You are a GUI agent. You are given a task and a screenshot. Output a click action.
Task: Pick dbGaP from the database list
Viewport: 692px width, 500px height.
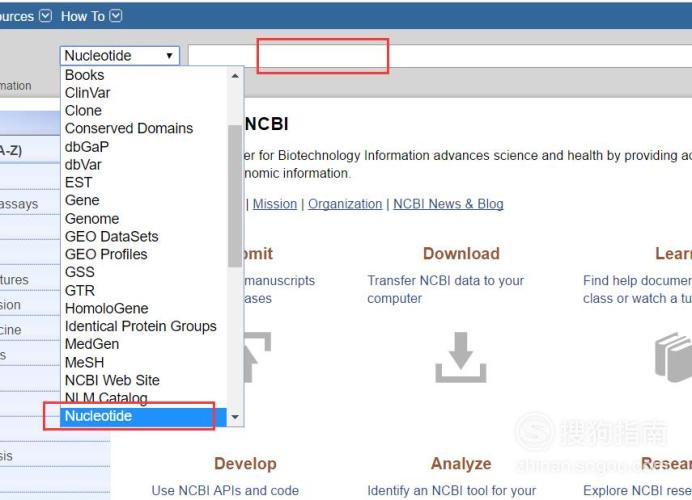click(x=143, y=147)
